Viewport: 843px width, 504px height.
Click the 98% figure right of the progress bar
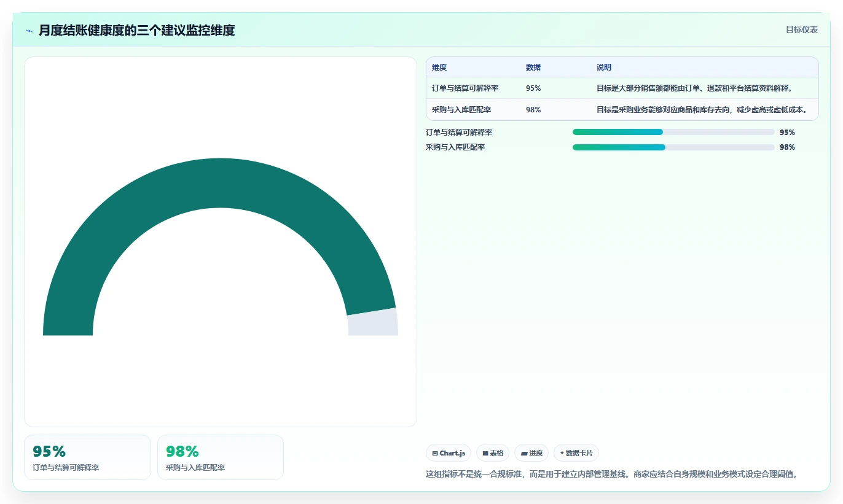(x=787, y=147)
